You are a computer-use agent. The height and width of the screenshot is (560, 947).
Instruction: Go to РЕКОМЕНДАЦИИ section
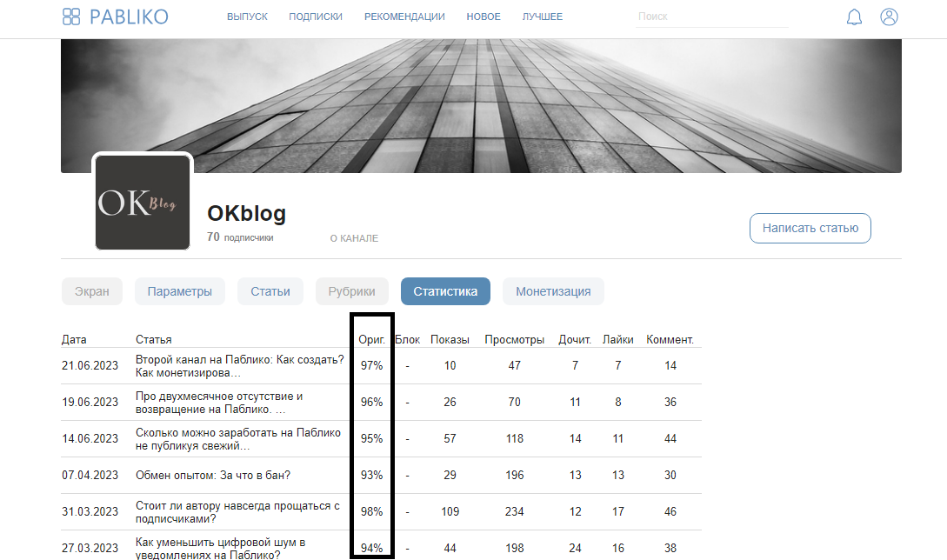coord(404,17)
